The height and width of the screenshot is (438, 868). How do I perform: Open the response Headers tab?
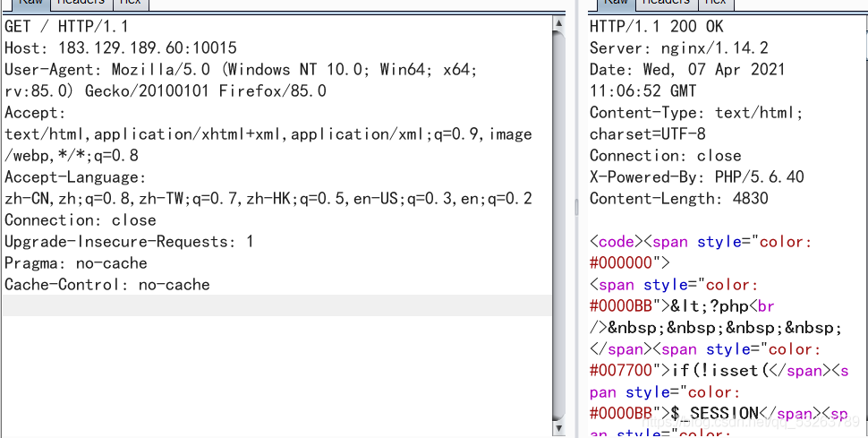click(666, 3)
